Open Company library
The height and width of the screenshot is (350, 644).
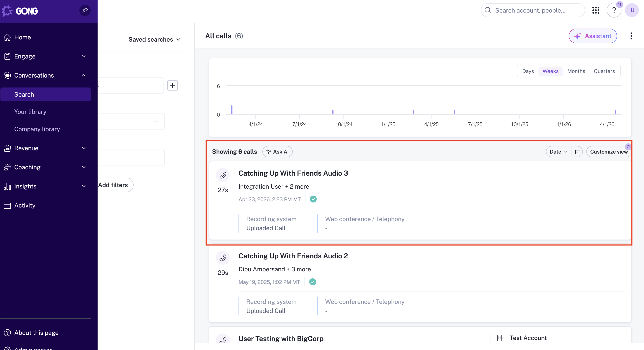[37, 129]
